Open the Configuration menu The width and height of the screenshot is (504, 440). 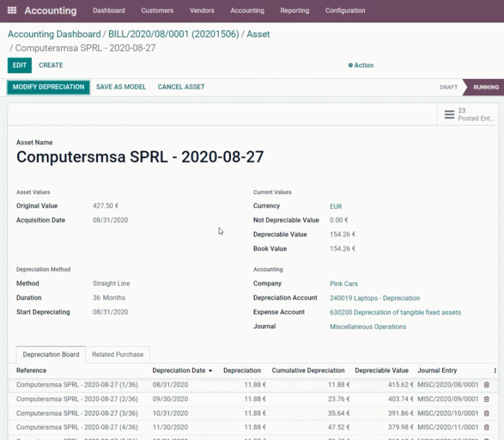tap(345, 11)
